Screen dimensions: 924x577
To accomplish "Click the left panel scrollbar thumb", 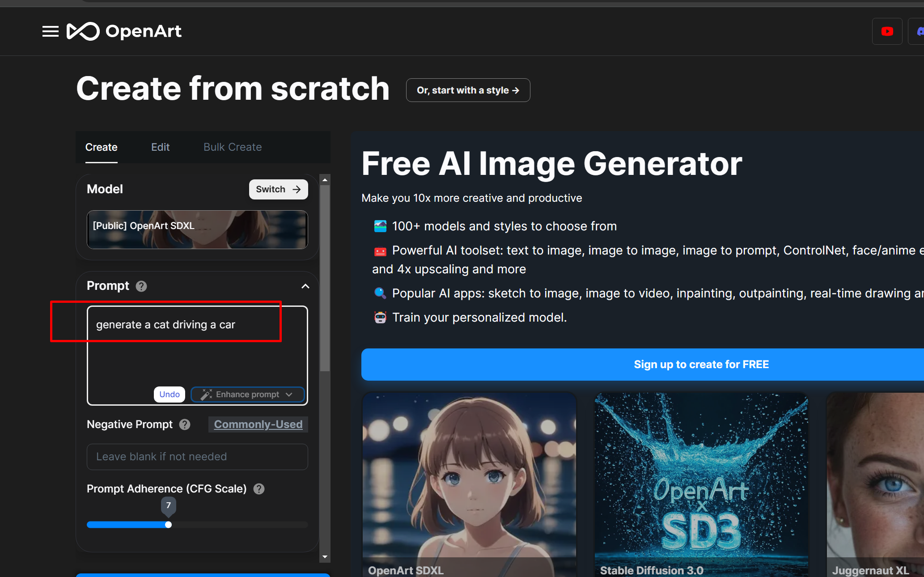I will (x=325, y=278).
